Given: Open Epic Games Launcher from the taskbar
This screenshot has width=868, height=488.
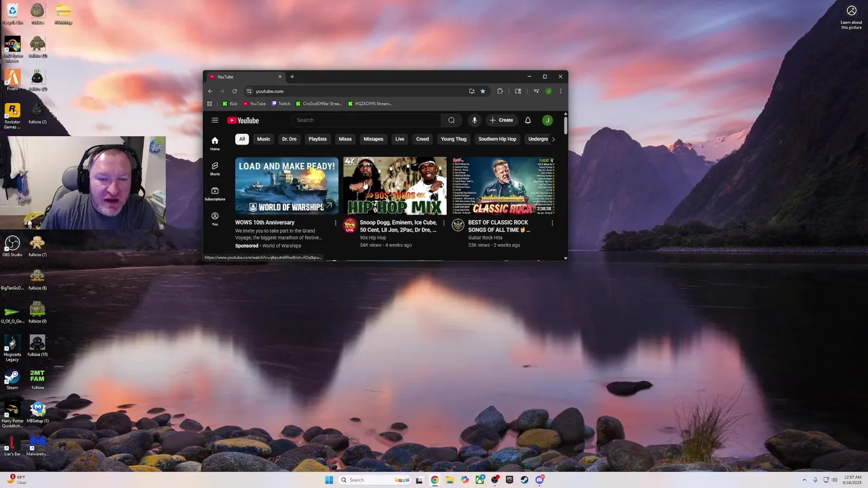Looking at the screenshot, I should (x=509, y=480).
